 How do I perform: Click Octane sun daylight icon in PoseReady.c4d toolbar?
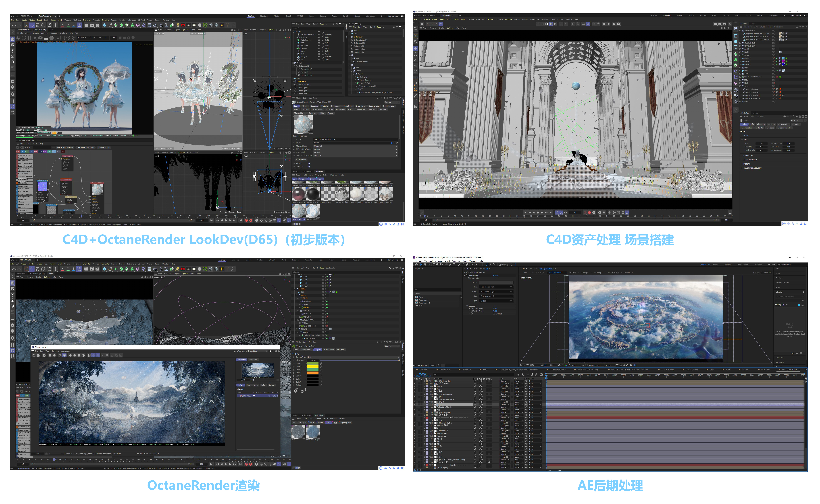[222, 25]
